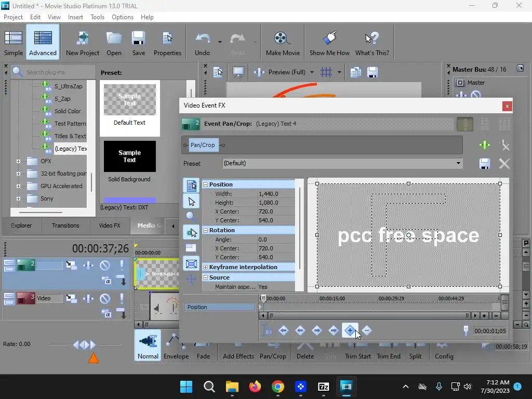Open the Project menu
This screenshot has width=532, height=399.
(13, 17)
